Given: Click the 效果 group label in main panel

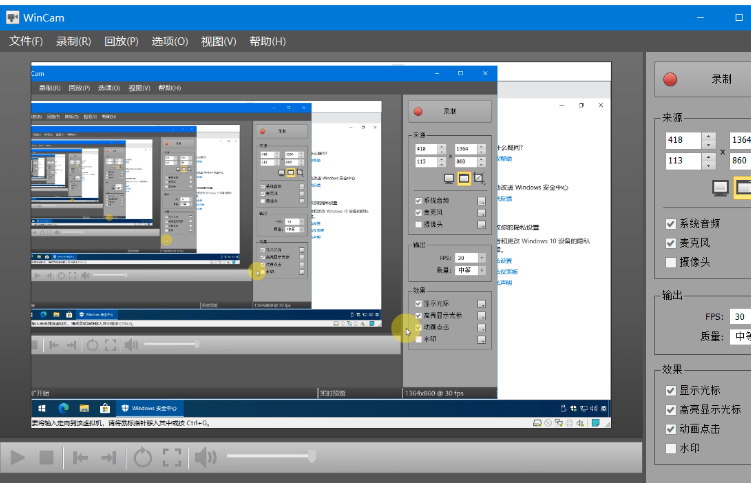Looking at the screenshot, I should coord(672,369).
